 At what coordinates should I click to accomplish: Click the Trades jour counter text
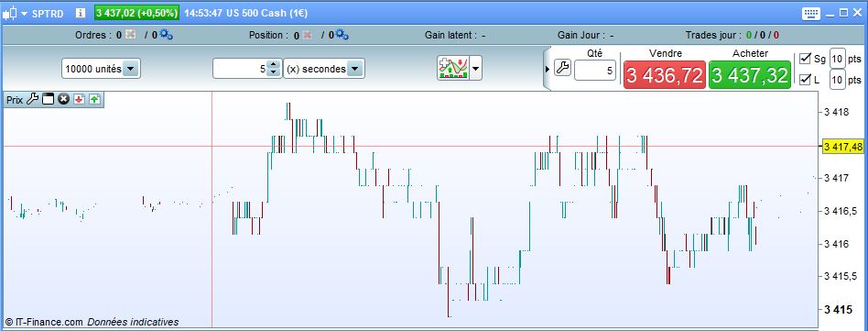[732, 35]
